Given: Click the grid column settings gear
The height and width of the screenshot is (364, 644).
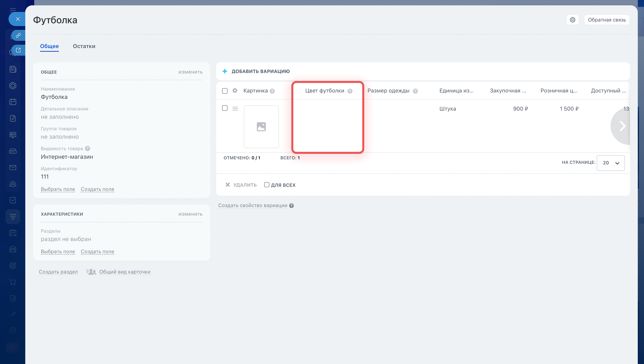Looking at the screenshot, I should (235, 90).
